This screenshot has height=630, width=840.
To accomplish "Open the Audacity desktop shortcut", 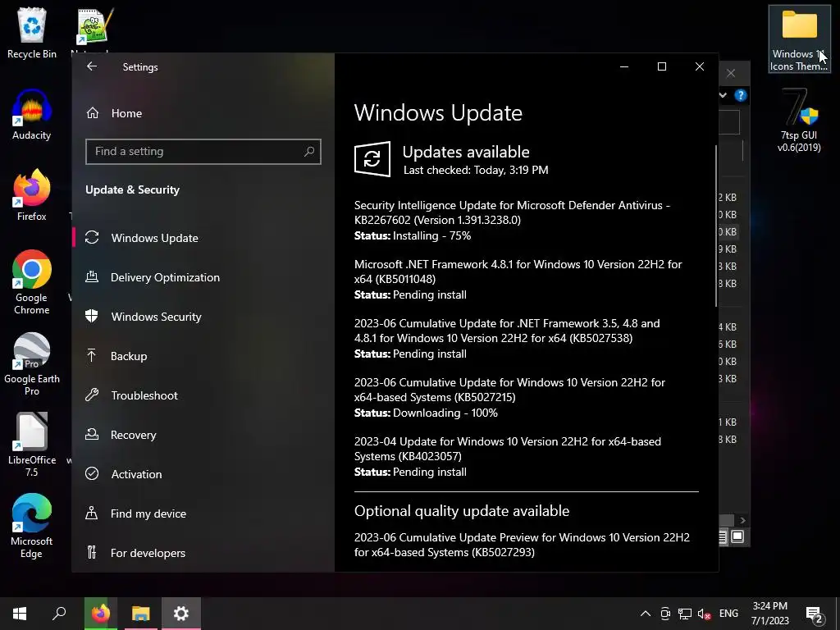I will [x=32, y=115].
